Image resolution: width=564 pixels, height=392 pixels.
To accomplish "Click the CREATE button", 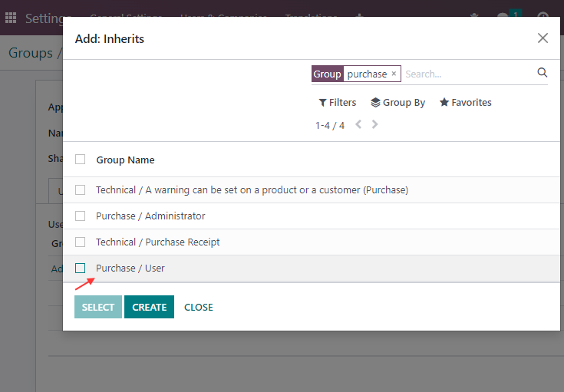I will click(x=150, y=307).
